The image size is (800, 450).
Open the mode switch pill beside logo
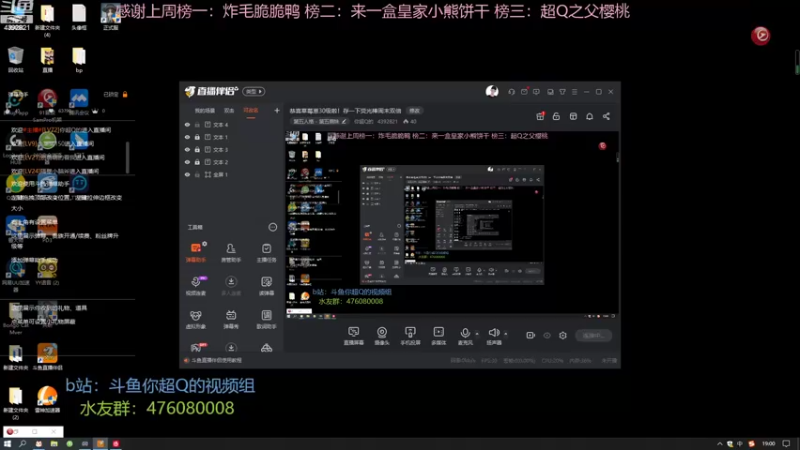pos(254,91)
